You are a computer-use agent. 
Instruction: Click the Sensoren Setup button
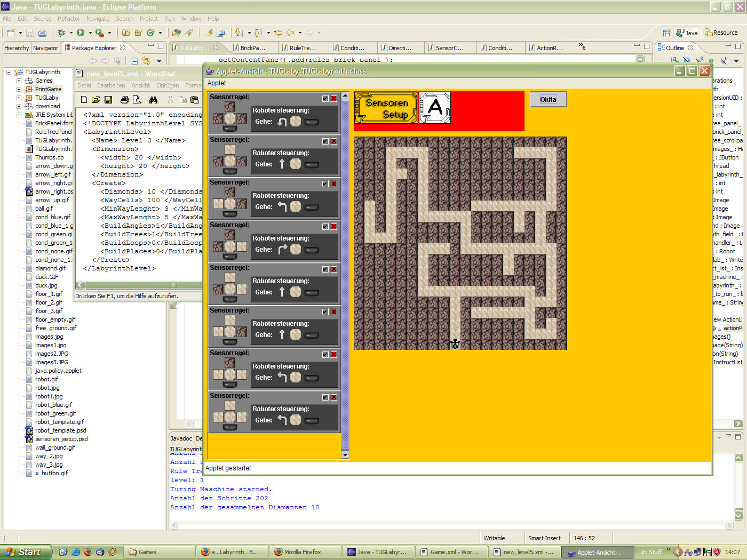(386, 108)
